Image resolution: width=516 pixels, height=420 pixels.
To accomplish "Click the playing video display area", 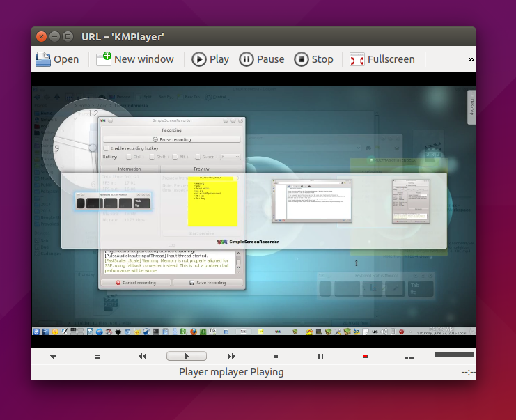I will (253, 210).
